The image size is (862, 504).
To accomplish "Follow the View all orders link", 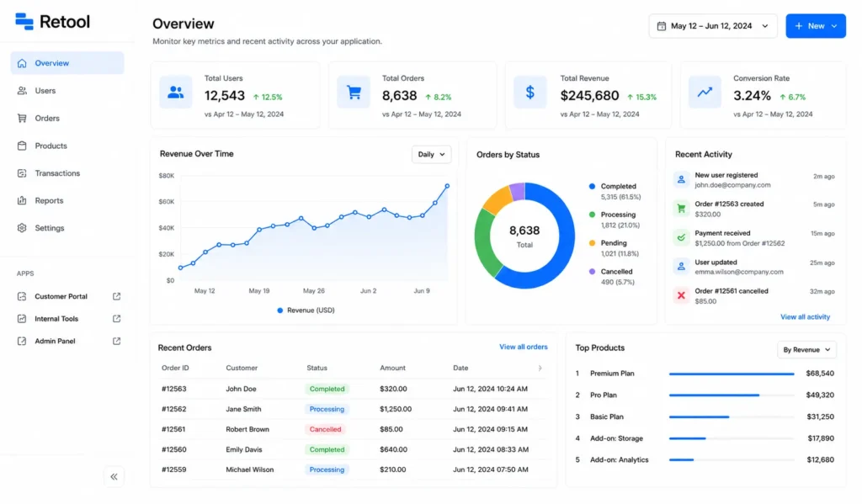I will click(x=524, y=347).
